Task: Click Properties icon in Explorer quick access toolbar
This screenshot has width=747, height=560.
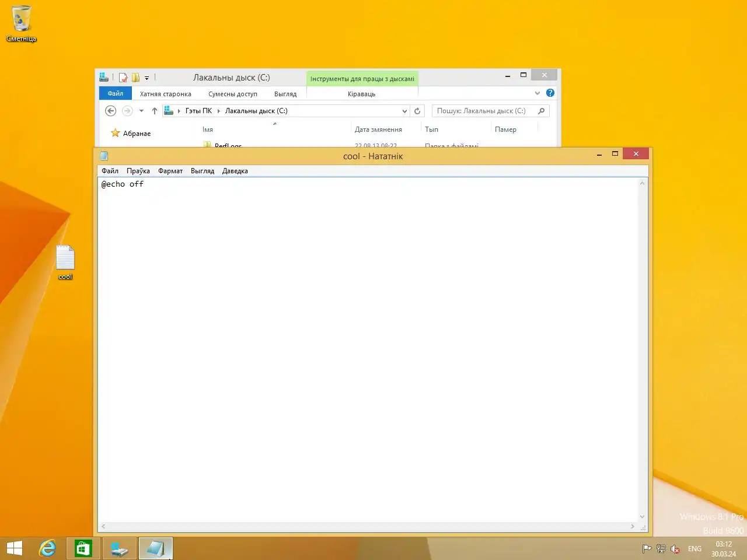Action: [123, 78]
